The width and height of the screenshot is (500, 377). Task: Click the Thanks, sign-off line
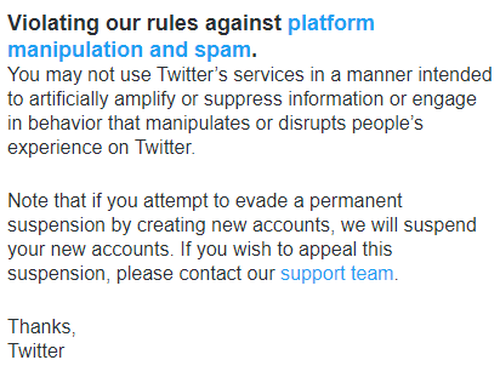[x=42, y=326]
